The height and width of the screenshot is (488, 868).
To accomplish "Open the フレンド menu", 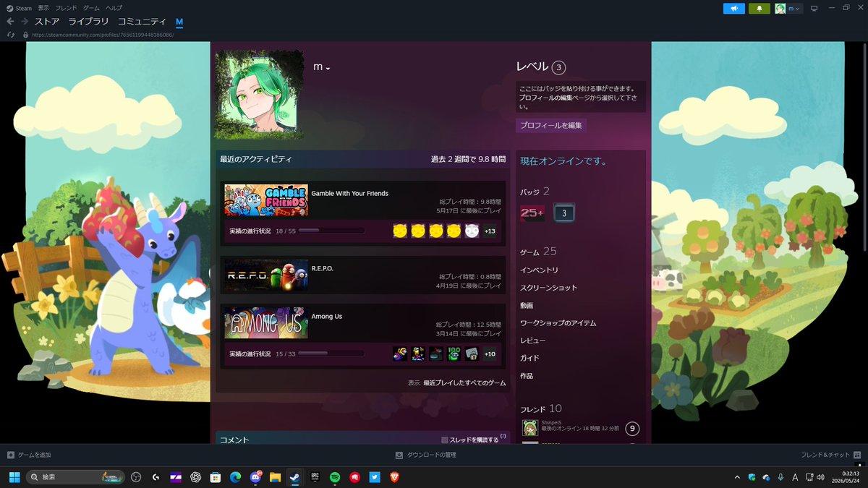I will [67, 7].
